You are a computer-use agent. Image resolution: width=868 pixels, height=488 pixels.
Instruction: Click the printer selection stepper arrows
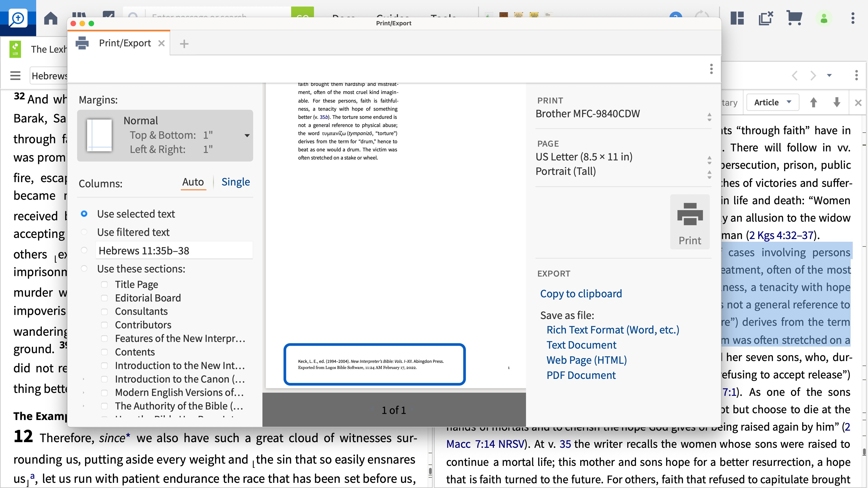tap(709, 117)
